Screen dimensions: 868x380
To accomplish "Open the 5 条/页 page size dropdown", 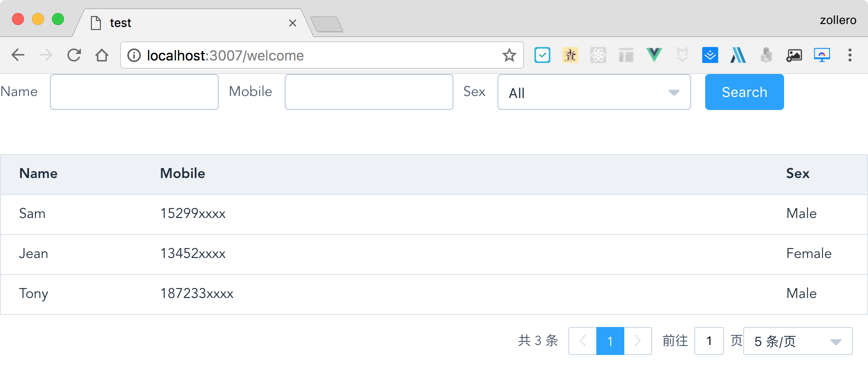I will (x=798, y=341).
